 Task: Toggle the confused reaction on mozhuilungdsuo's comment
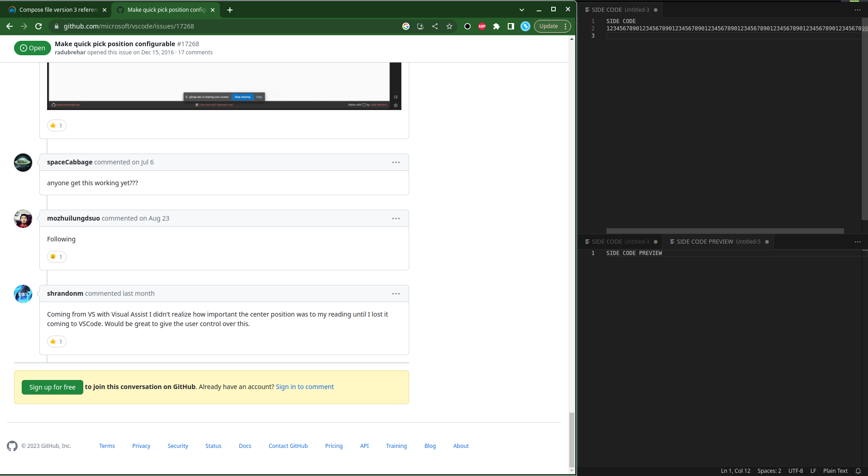click(x=57, y=256)
